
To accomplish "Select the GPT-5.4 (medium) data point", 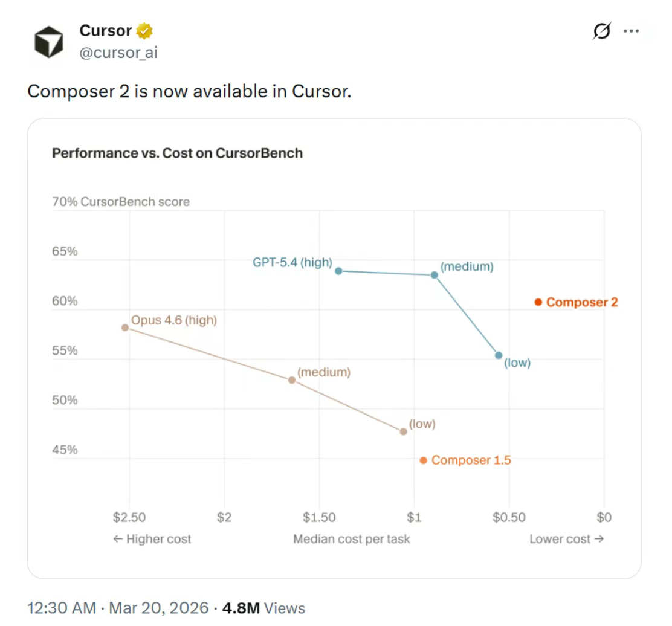I will tap(434, 275).
